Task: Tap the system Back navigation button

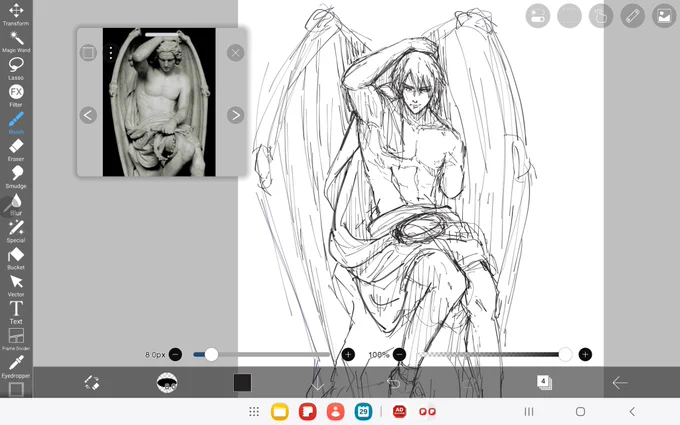Action: 632,412
